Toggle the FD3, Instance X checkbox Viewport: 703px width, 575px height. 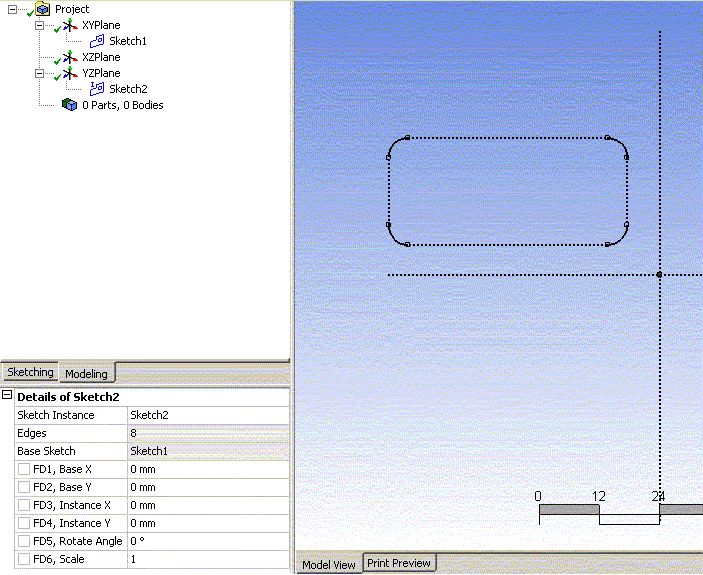pyautogui.click(x=24, y=506)
